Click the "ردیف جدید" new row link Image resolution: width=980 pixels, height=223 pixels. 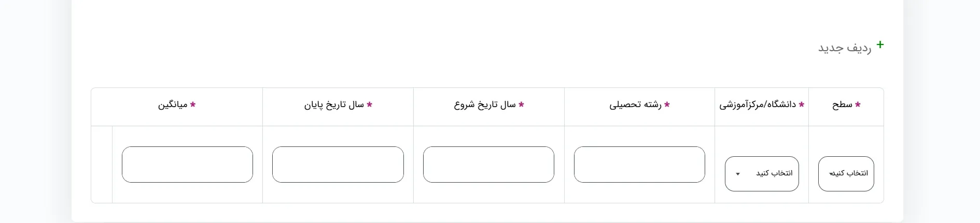point(844,48)
